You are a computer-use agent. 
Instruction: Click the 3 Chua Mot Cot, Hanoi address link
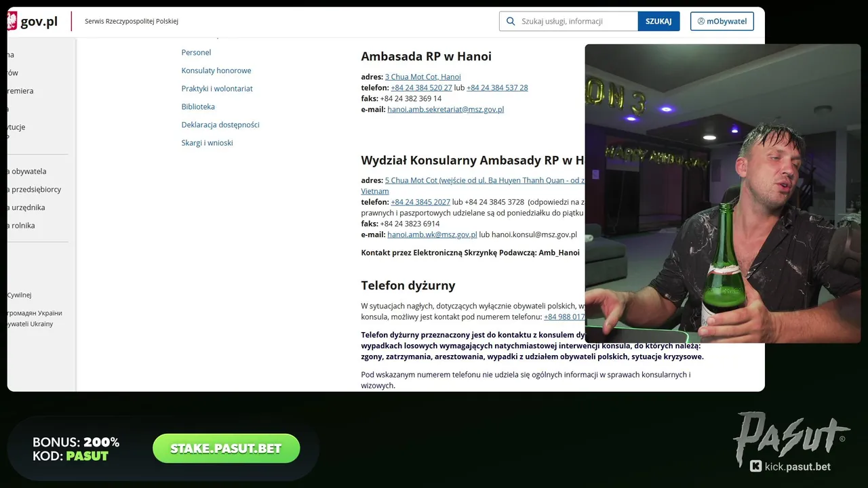pos(422,77)
